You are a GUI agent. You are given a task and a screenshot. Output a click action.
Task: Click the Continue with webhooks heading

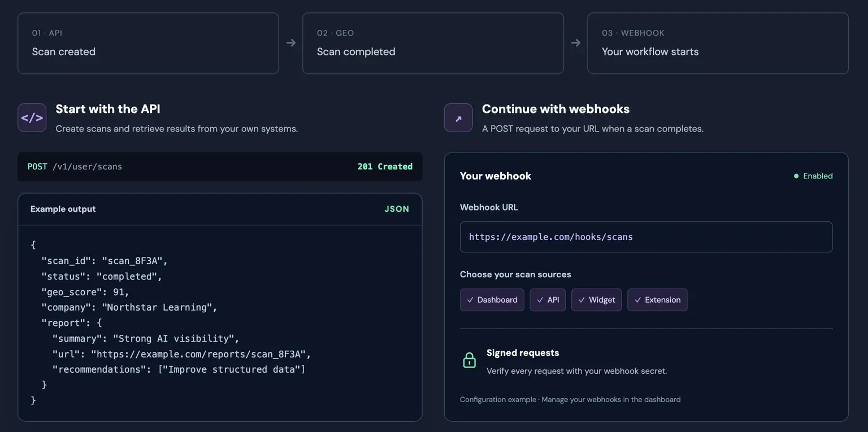click(x=555, y=109)
